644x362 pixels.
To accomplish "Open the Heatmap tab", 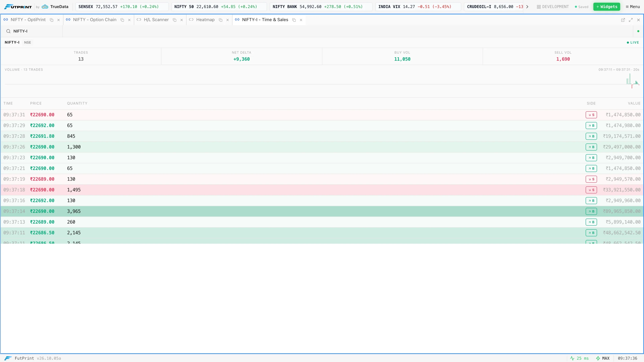I will [205, 20].
